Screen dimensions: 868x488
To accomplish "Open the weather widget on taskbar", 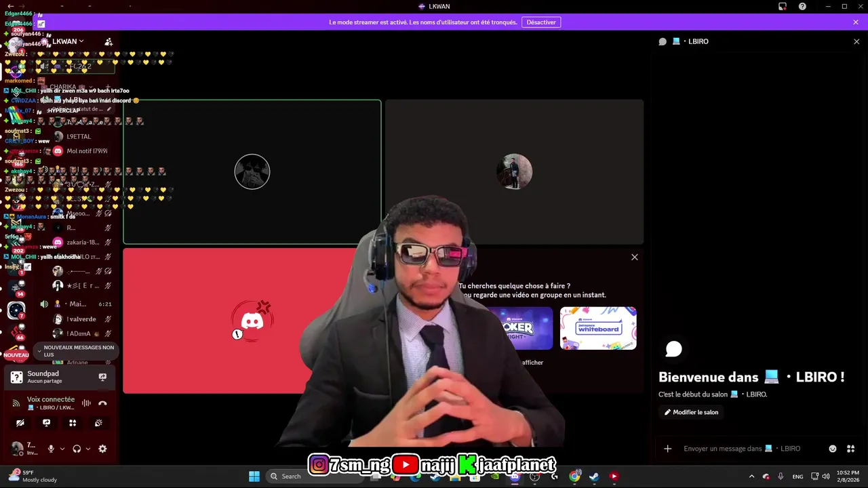I will (33, 476).
